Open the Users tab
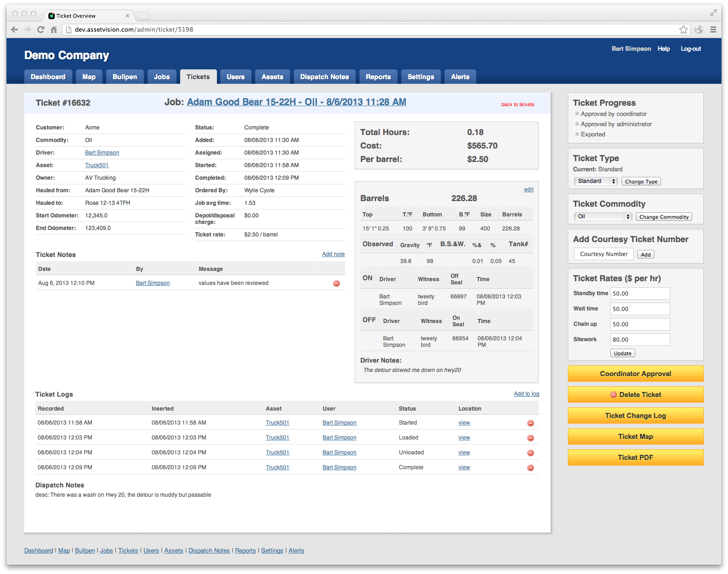 pyautogui.click(x=236, y=77)
